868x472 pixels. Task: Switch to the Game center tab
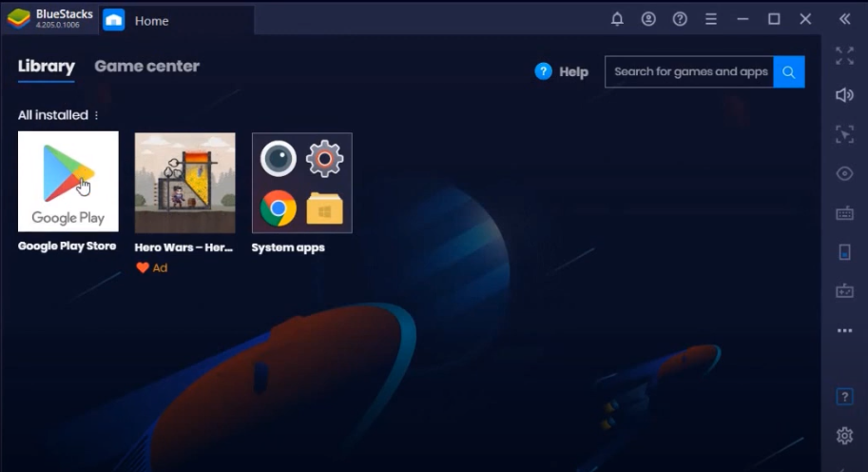click(146, 67)
